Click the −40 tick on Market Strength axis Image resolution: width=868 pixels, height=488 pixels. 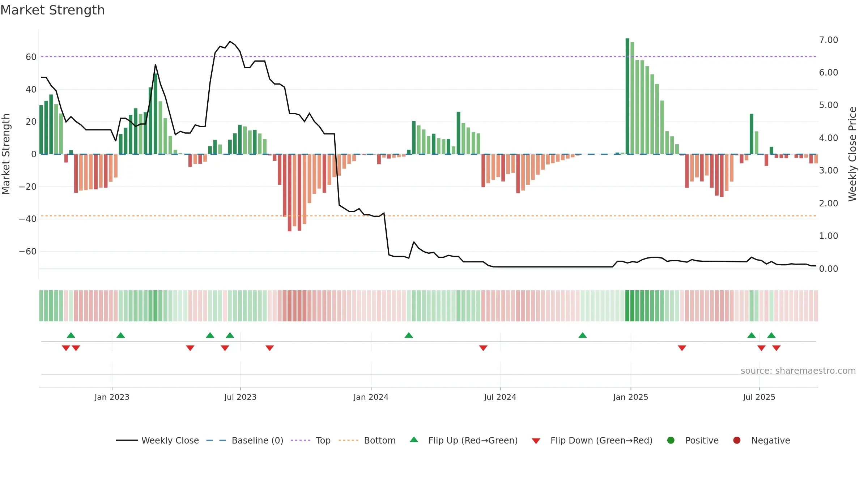click(28, 219)
